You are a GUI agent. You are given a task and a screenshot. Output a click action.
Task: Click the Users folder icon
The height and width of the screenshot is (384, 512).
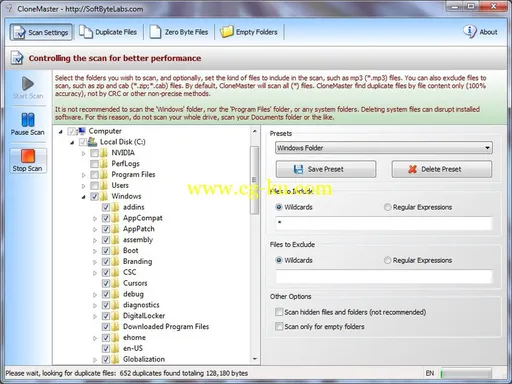click(x=104, y=185)
